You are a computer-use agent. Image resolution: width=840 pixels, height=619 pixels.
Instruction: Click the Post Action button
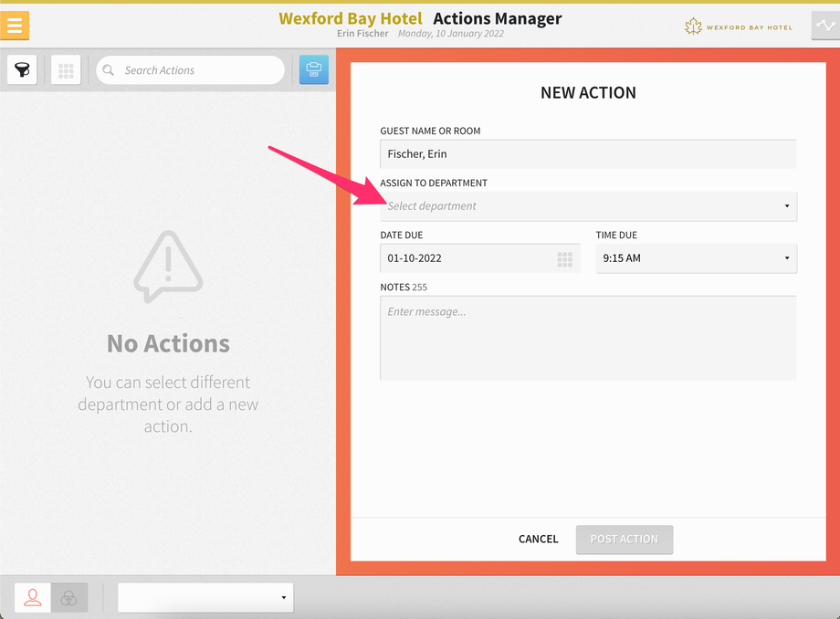(625, 540)
